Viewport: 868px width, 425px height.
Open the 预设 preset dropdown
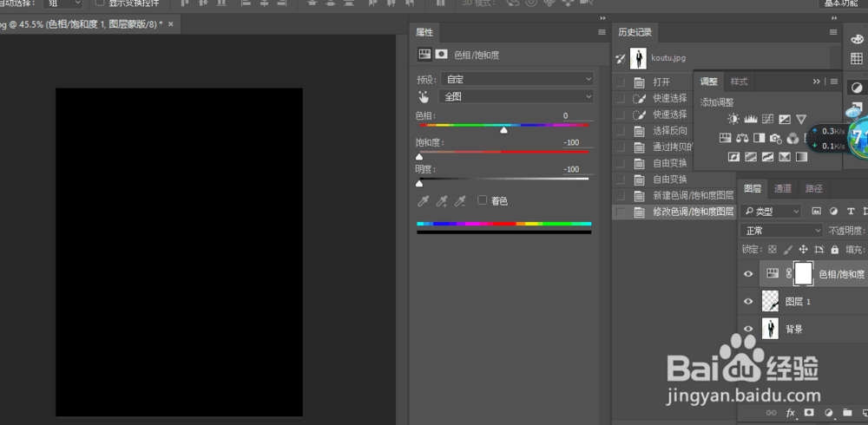517,79
